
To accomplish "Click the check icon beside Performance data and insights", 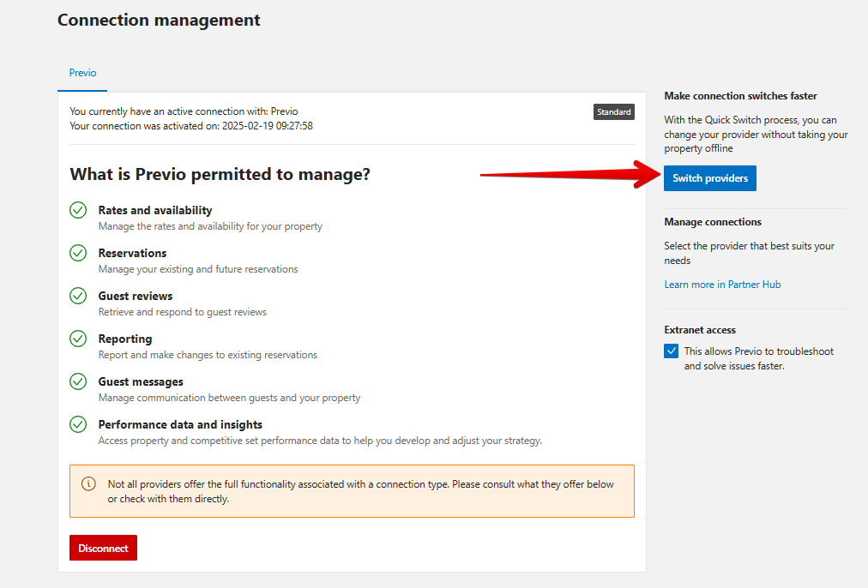I will pos(78,424).
